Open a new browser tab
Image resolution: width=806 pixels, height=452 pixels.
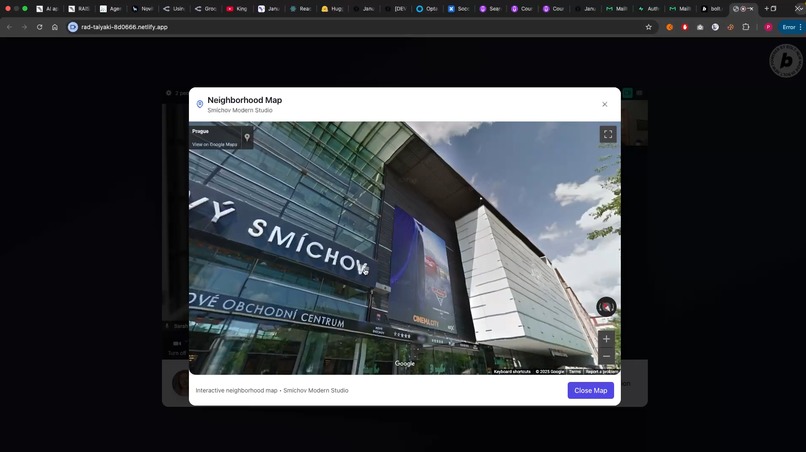pyautogui.click(x=766, y=9)
